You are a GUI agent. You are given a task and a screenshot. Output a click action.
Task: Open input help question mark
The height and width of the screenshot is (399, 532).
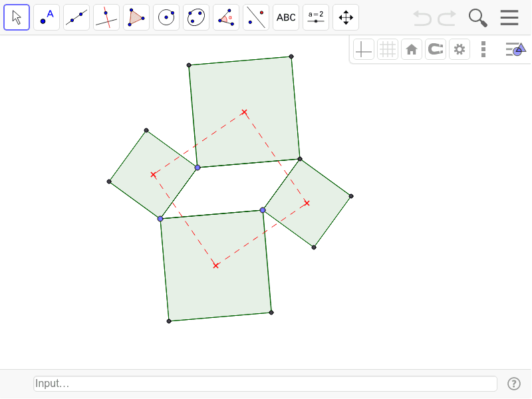coord(514,384)
